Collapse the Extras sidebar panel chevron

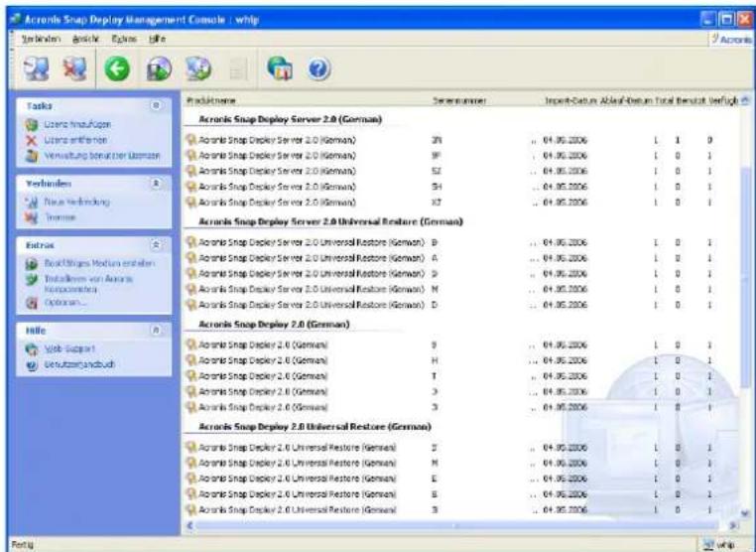point(156,245)
